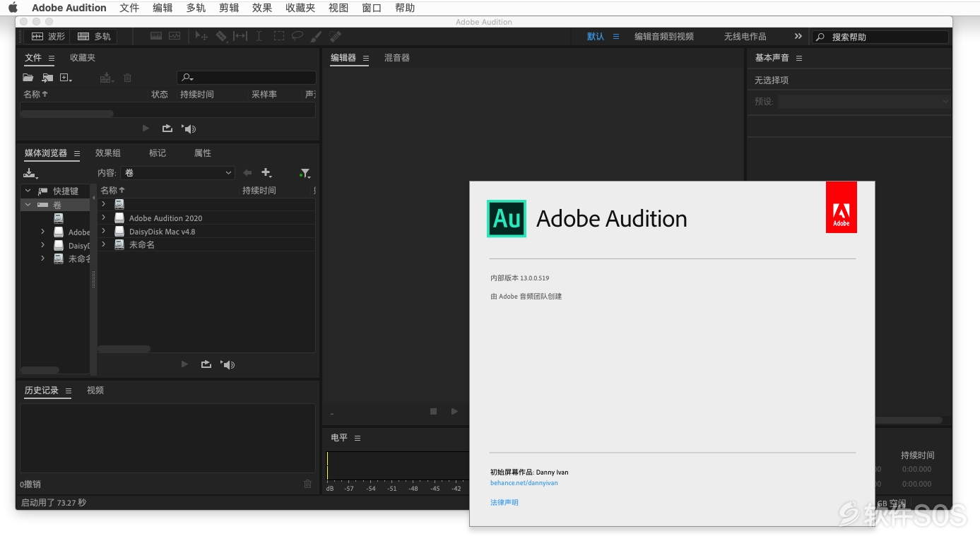980x536 pixels.
Task: Select the Razor tool in the toolbar
Action: (x=221, y=36)
